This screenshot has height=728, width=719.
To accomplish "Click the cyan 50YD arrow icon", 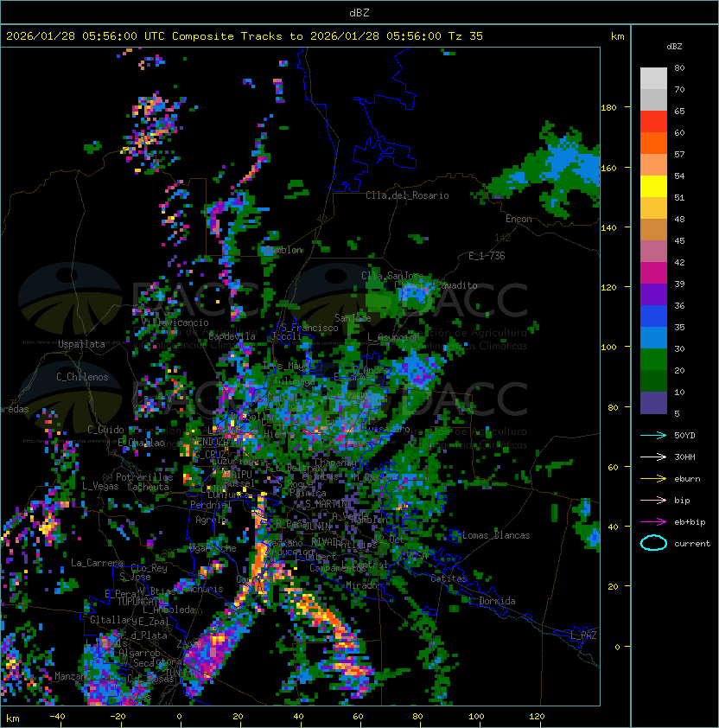I will (653, 435).
